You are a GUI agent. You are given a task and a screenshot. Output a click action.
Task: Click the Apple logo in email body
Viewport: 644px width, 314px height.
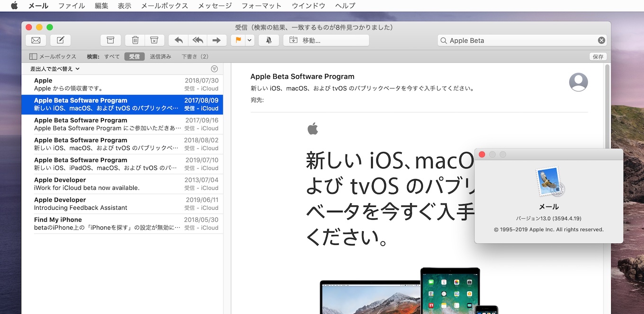pos(313,128)
